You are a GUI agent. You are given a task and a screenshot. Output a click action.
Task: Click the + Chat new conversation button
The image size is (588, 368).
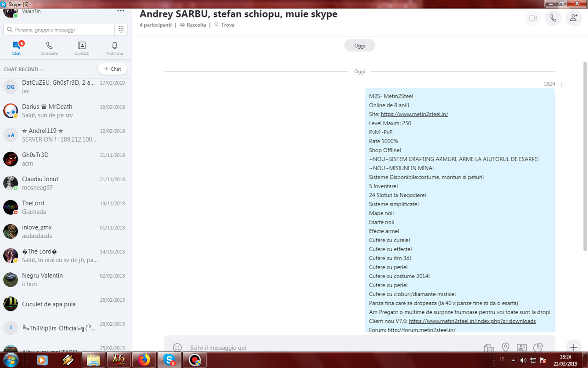113,69
